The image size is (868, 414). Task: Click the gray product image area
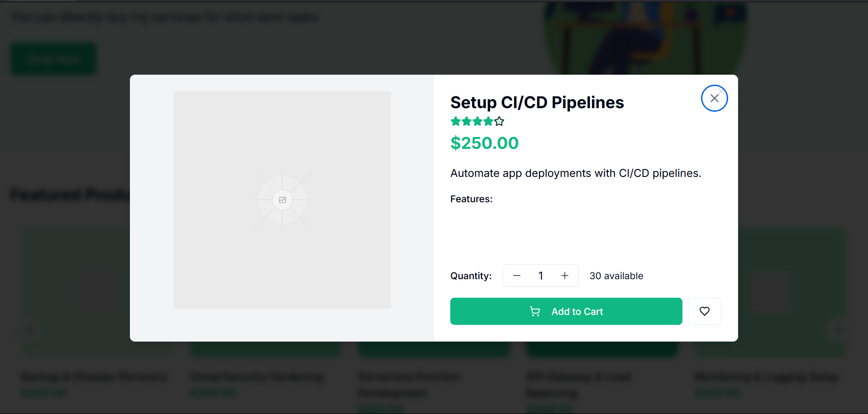[282, 200]
